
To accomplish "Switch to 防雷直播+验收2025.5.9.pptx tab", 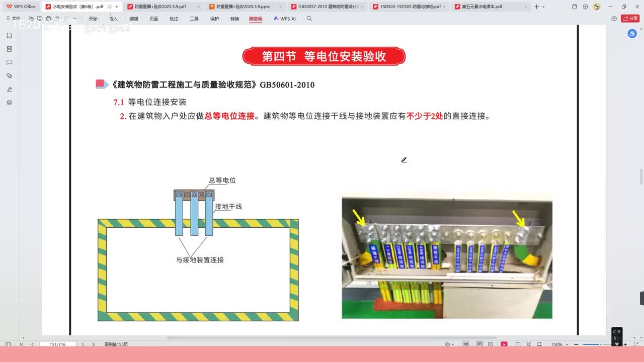I will tap(245, 7).
